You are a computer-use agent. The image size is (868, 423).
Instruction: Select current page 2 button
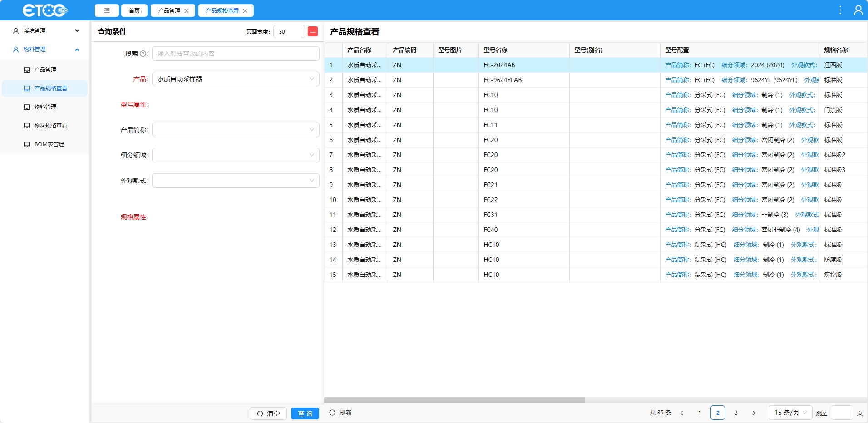[x=718, y=413]
